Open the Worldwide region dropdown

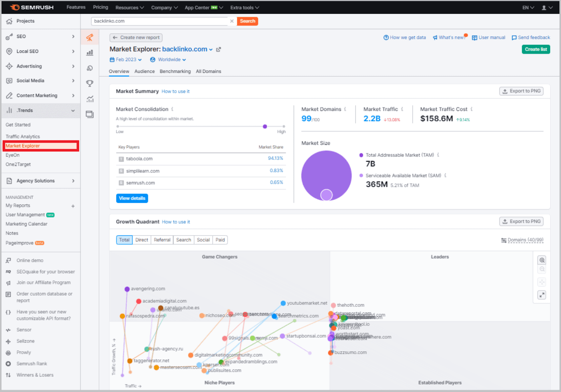click(168, 60)
